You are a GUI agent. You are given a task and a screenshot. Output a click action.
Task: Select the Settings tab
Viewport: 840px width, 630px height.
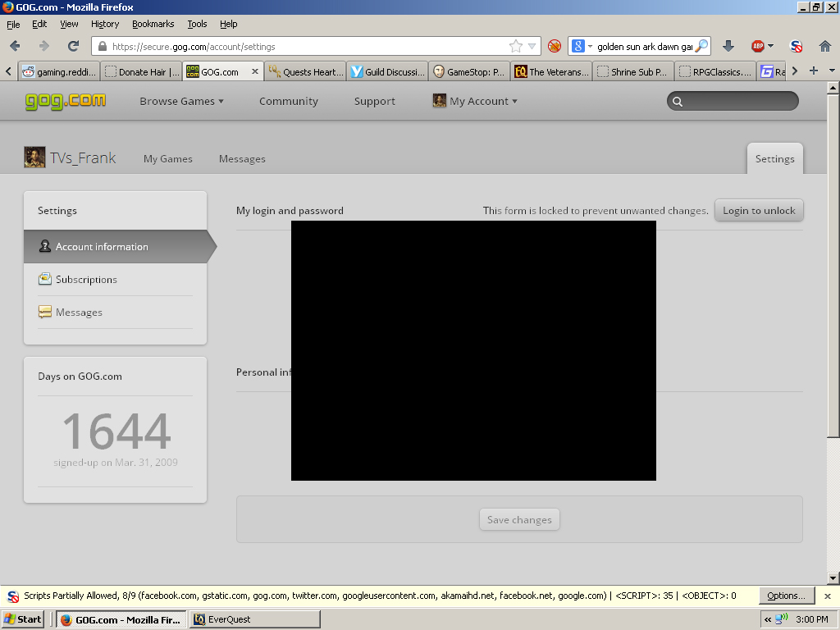pyautogui.click(x=774, y=158)
